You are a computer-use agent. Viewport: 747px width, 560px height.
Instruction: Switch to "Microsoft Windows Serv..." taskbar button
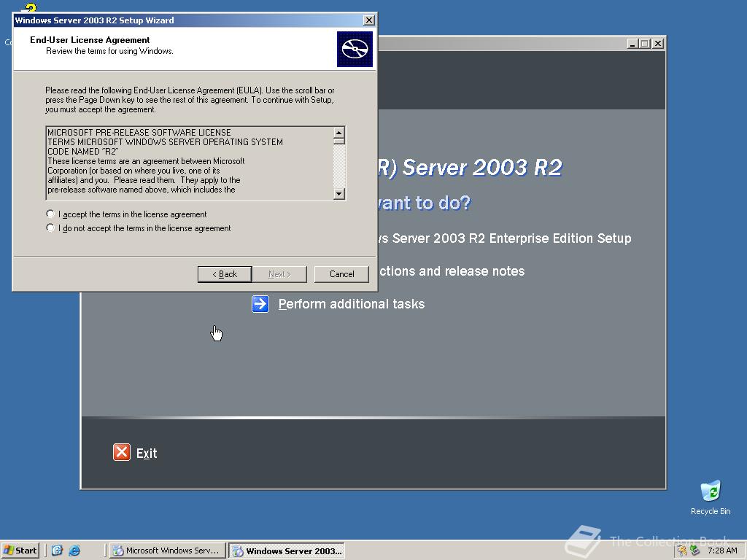pyautogui.click(x=167, y=551)
